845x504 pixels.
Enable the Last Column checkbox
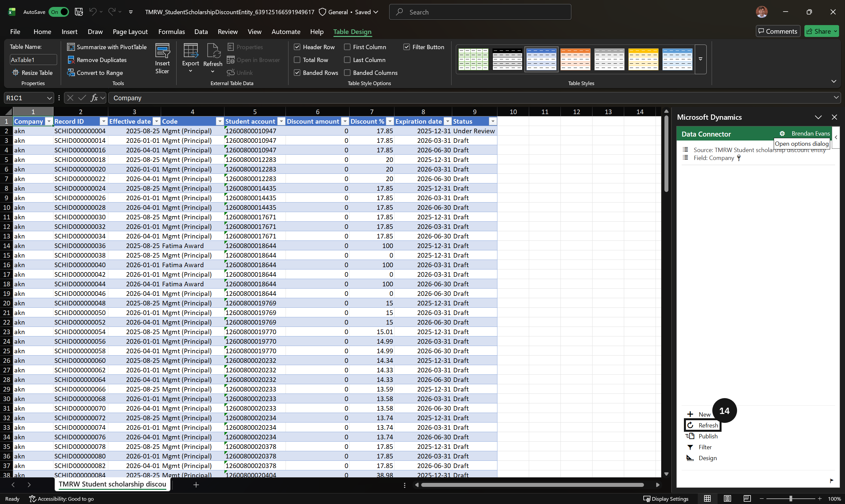[347, 60]
